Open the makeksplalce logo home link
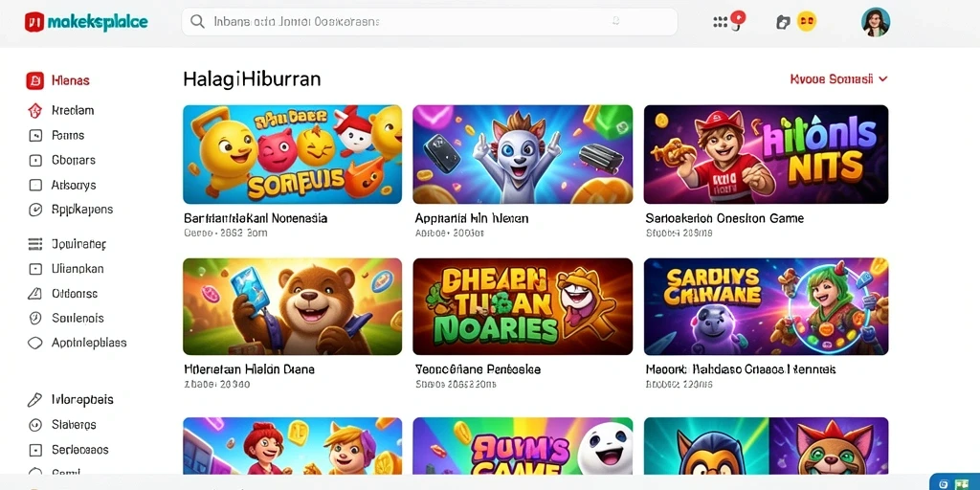This screenshot has height=490, width=980. [x=86, y=22]
